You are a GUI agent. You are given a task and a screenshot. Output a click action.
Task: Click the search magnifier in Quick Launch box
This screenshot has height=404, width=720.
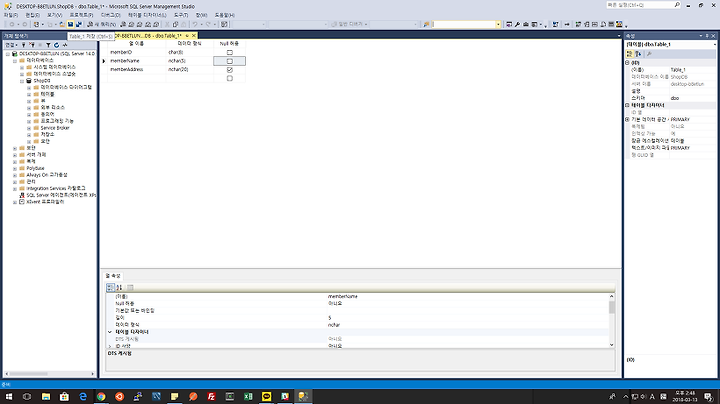click(x=677, y=5)
